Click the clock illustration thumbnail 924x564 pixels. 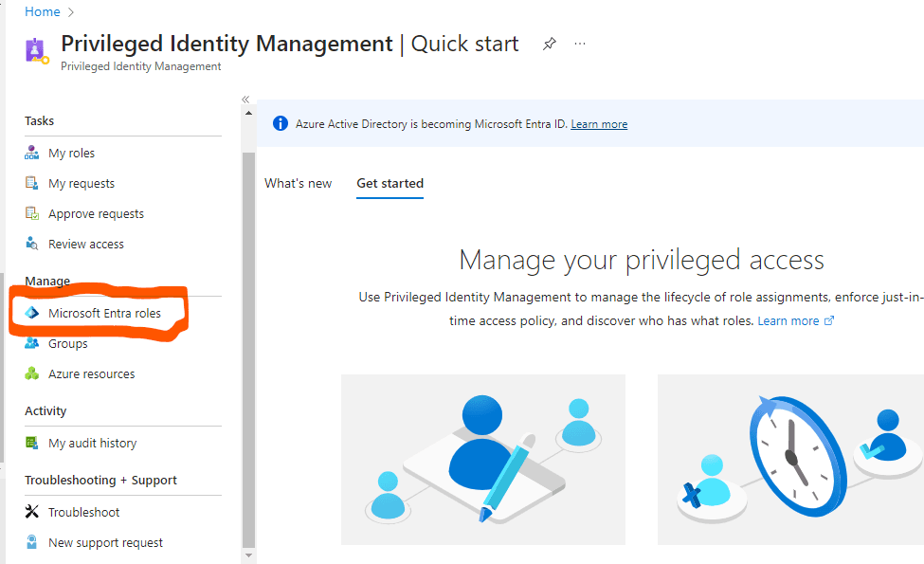(790, 460)
